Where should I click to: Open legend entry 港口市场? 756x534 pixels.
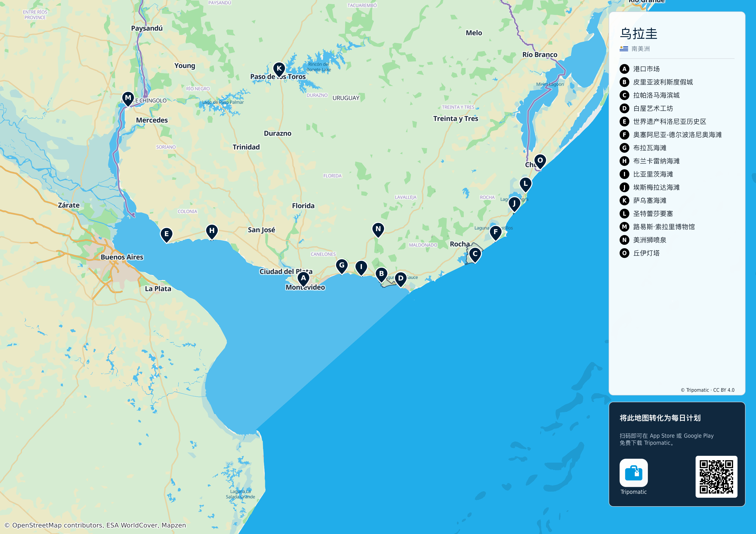tap(646, 69)
